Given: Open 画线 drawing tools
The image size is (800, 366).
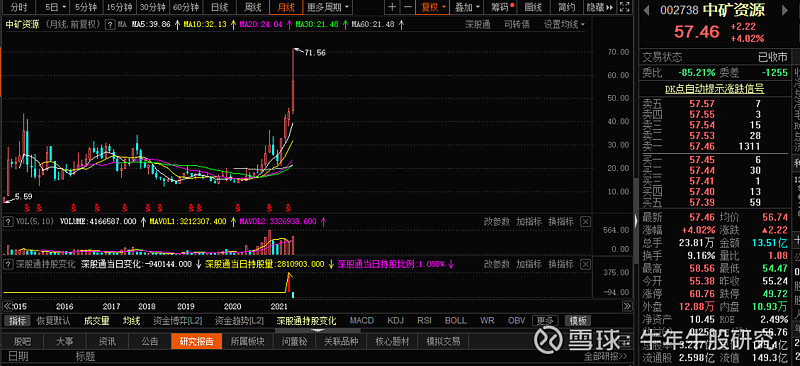Looking at the screenshot, I should 533,7.
